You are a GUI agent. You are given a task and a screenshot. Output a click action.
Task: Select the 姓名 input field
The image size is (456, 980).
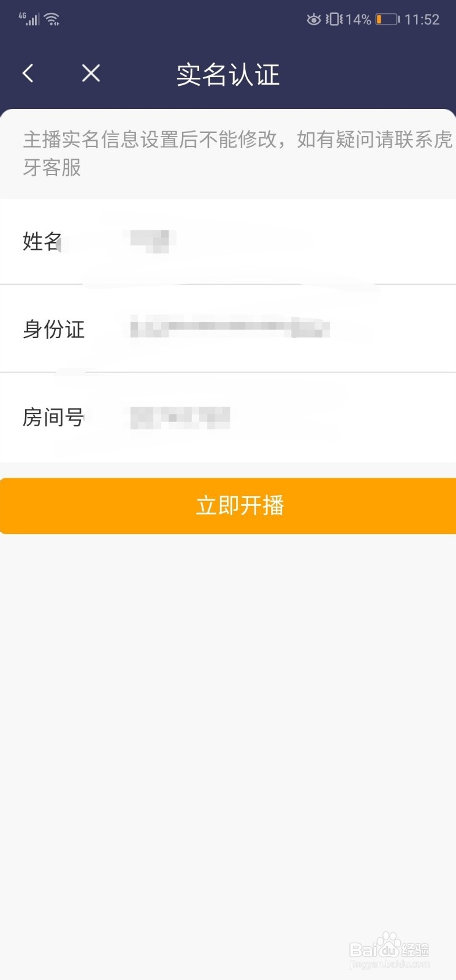228,241
